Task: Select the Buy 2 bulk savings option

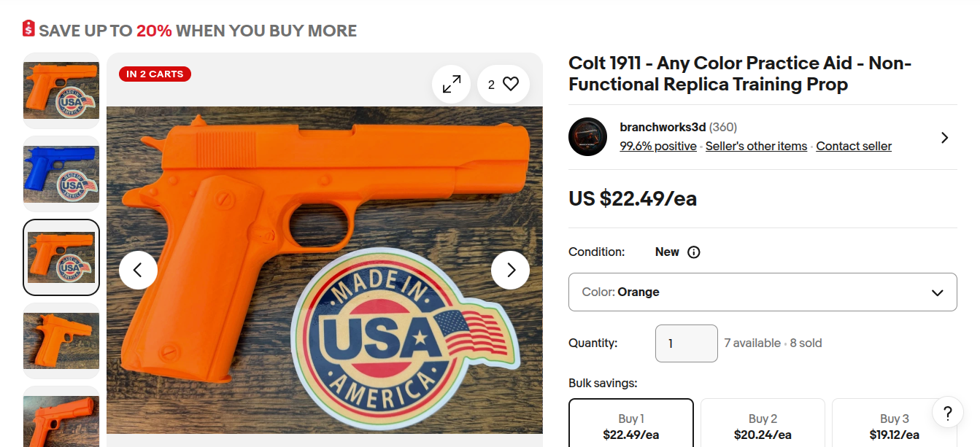Action: tap(763, 426)
